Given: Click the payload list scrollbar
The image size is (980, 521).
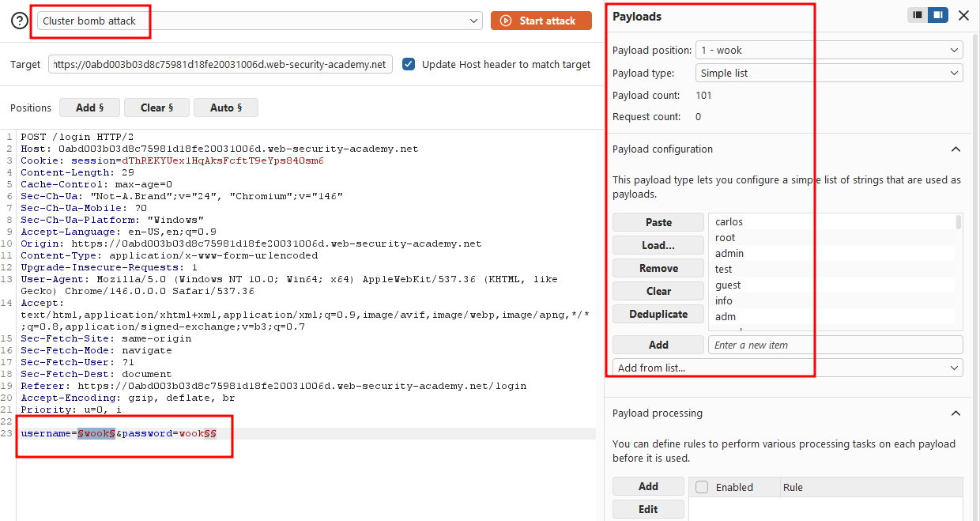Looking at the screenshot, I should pyautogui.click(x=959, y=222).
